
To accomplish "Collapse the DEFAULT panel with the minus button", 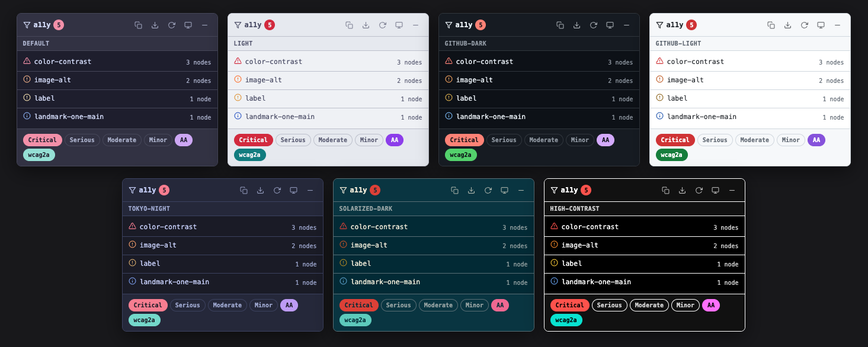I will 204,25.
